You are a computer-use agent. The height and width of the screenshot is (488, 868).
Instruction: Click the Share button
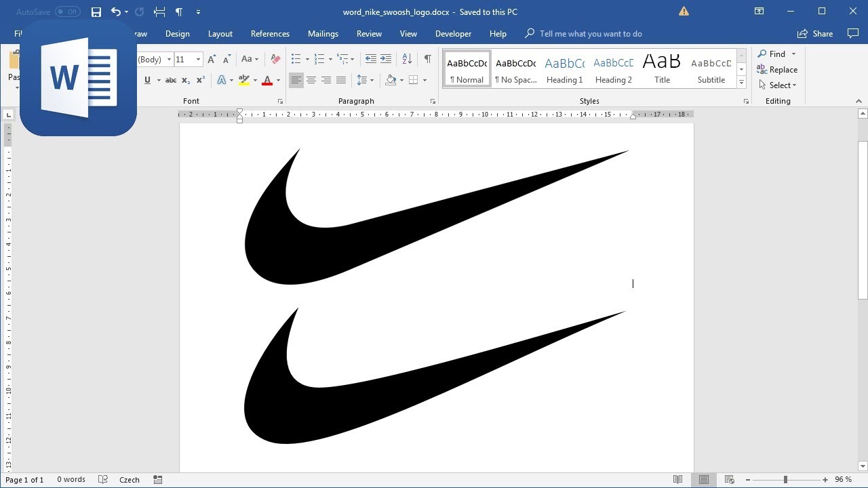coord(815,33)
